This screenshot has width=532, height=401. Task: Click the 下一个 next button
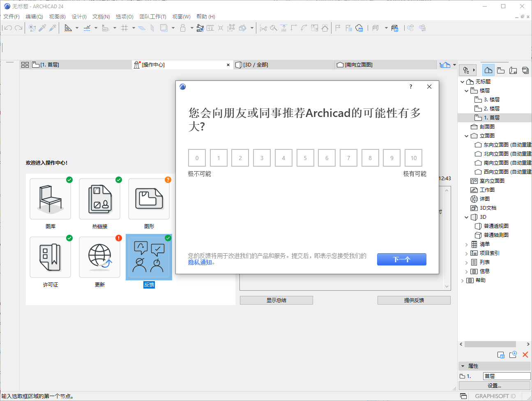402,259
